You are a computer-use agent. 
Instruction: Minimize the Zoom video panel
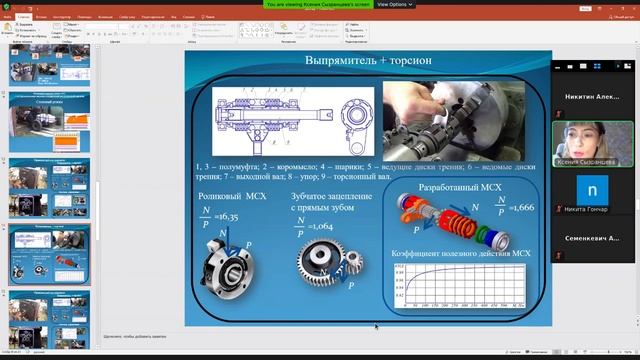coord(558,67)
